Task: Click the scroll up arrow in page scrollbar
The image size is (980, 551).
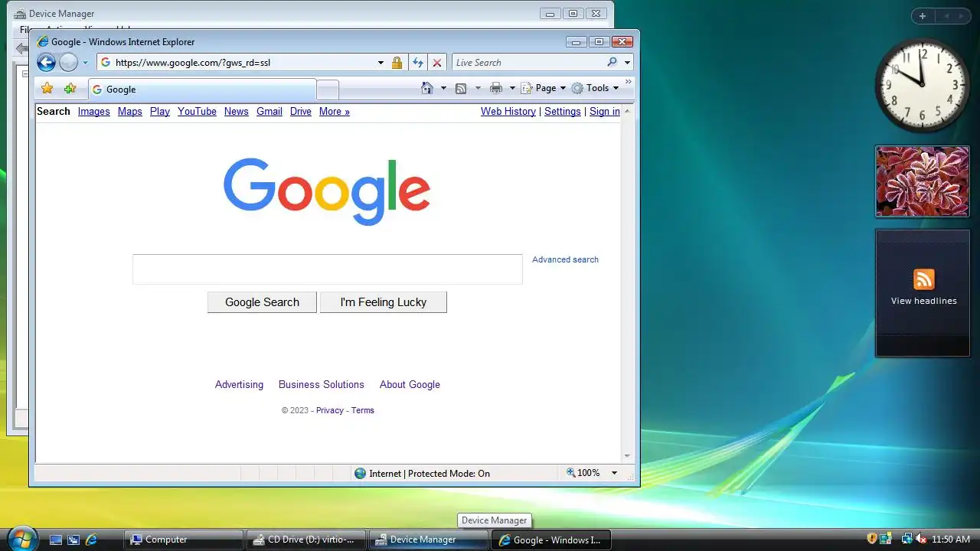Action: point(628,111)
